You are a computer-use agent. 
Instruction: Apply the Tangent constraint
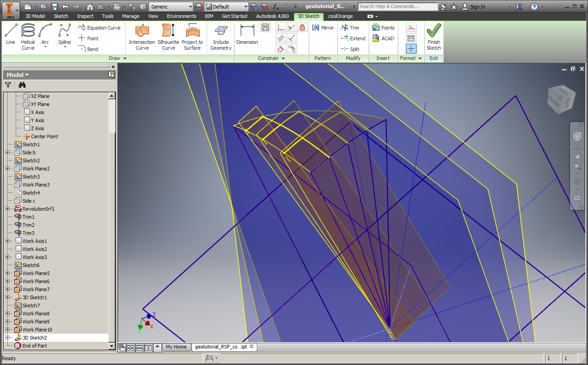281,49
